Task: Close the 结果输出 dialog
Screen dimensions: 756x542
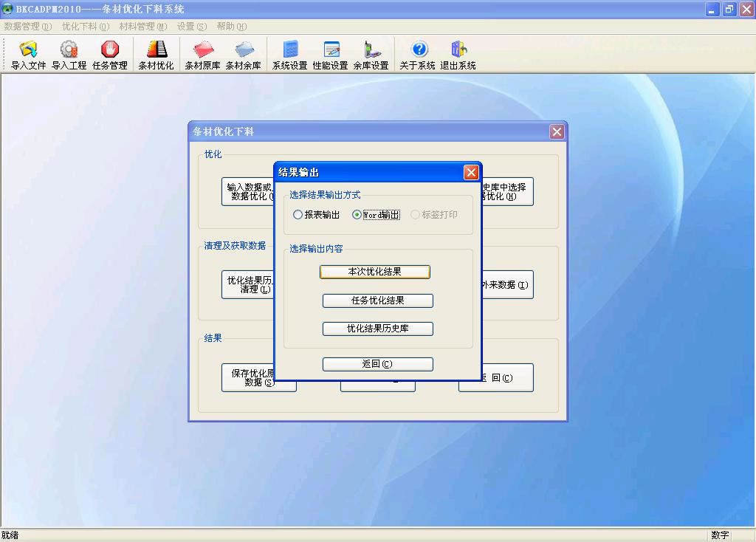Action: [471, 172]
